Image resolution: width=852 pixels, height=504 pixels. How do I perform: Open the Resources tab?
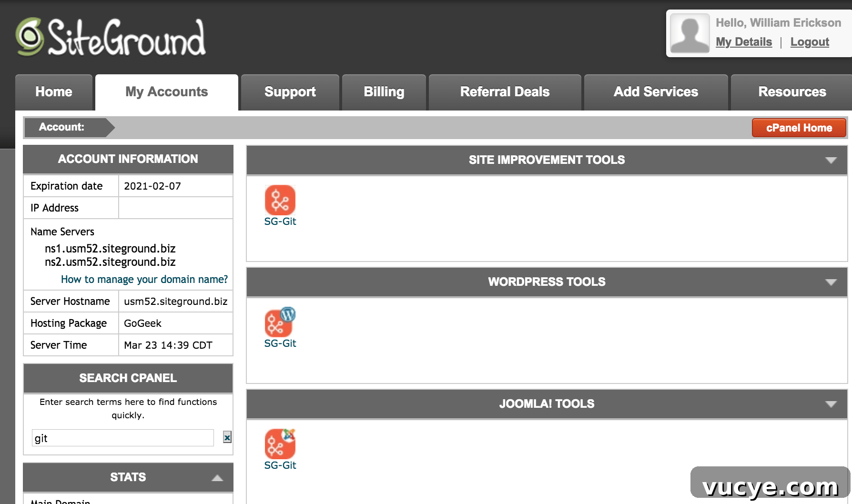[x=791, y=92]
